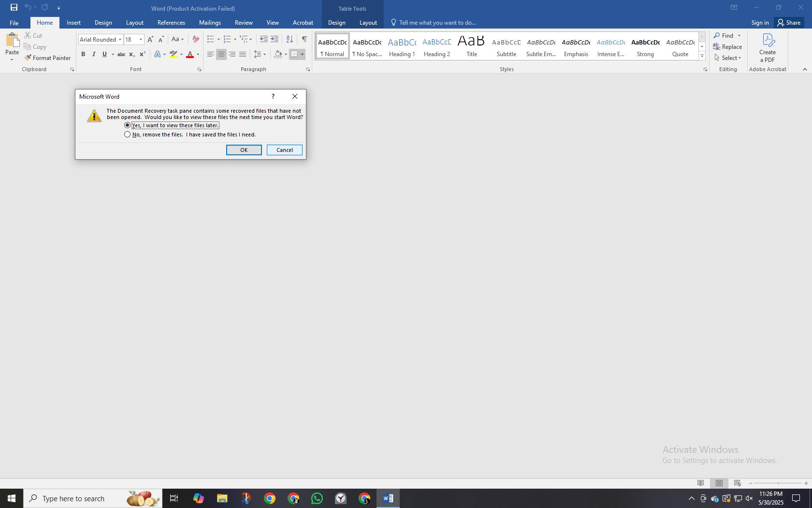Expand the Underline style dropdown arrow
Image resolution: width=812 pixels, height=508 pixels.
pyautogui.click(x=113, y=54)
